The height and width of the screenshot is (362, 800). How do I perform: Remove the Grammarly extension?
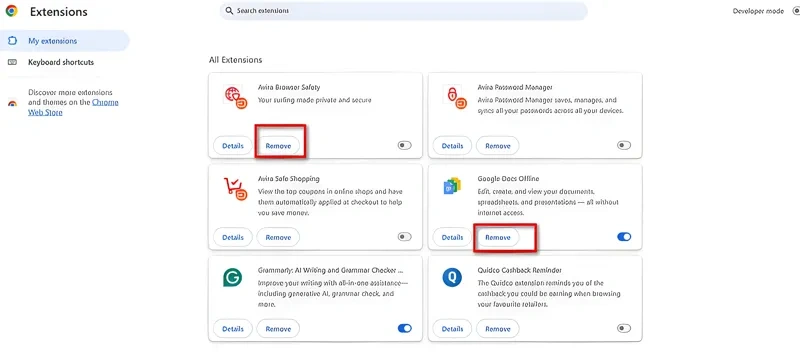point(278,329)
